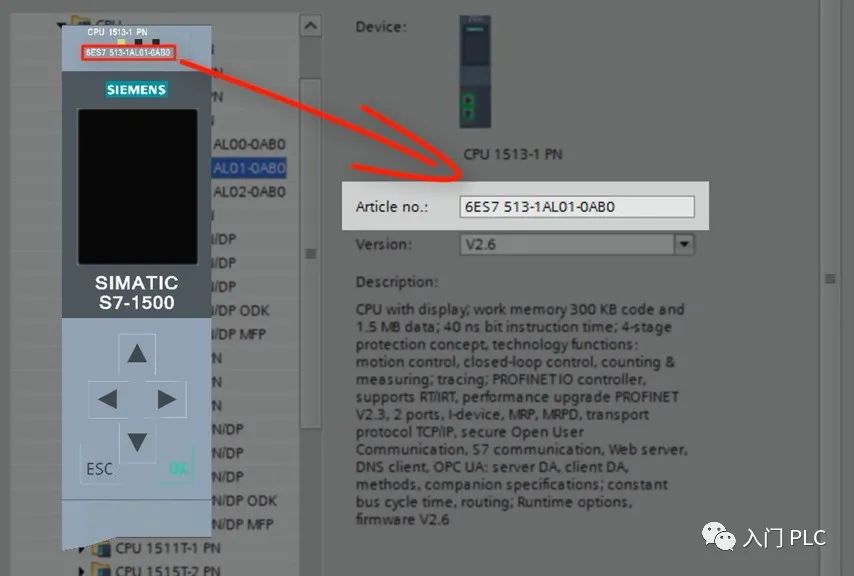Click the right panel scrollbar grip
Screen dimensions: 854x576
830,279
